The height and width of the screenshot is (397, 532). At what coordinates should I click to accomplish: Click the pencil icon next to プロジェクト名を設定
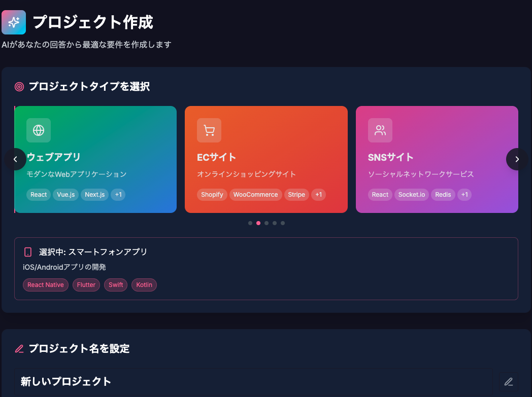(x=19, y=349)
